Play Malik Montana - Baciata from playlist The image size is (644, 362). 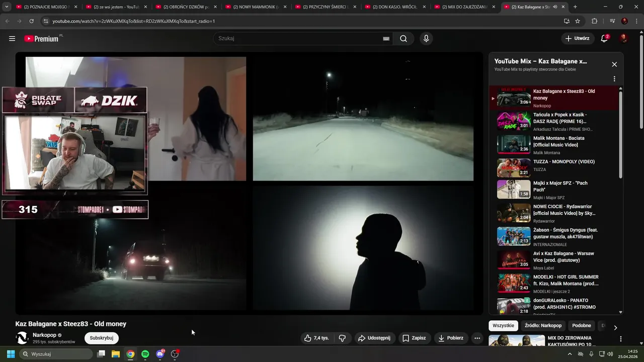552,145
